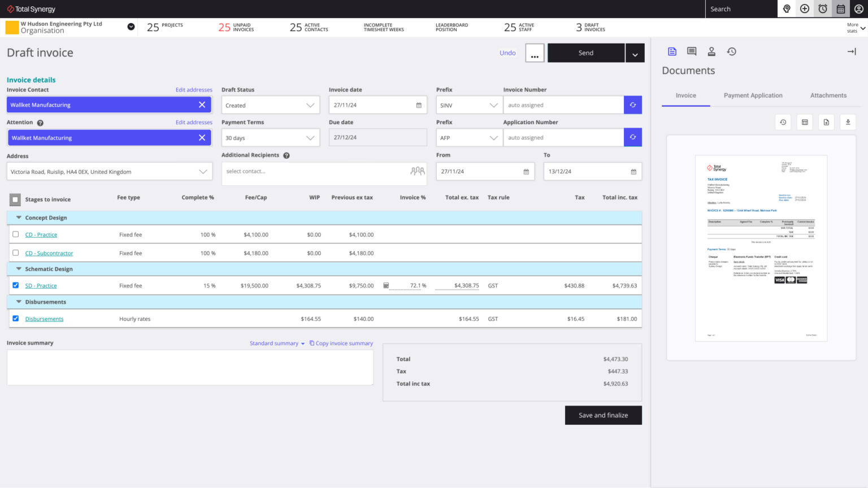The height and width of the screenshot is (488, 868).
Task: Check the CD - Practice checkbox
Action: tap(15, 234)
